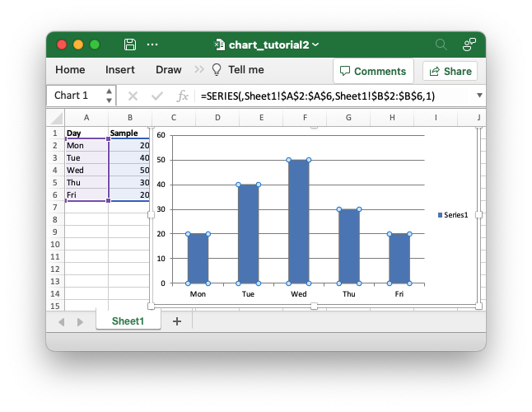Cancel formula entry with X icon
This screenshot has height=412, width=532.
[133, 96]
